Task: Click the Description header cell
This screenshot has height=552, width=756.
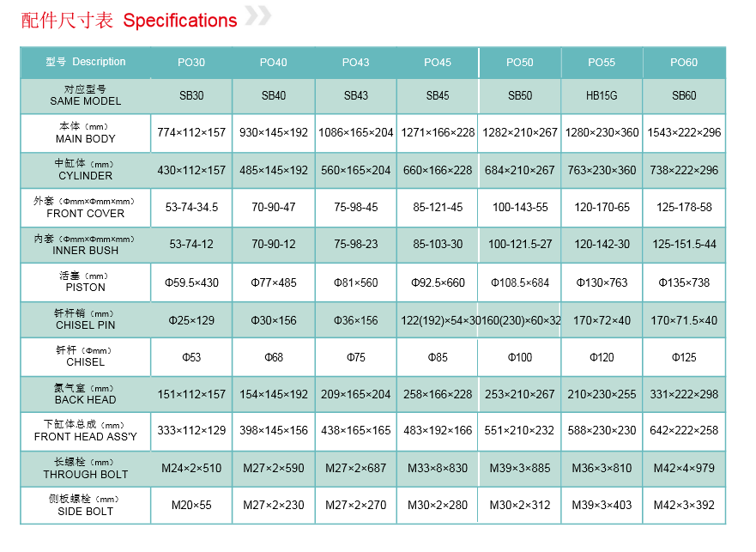Action: point(85,63)
